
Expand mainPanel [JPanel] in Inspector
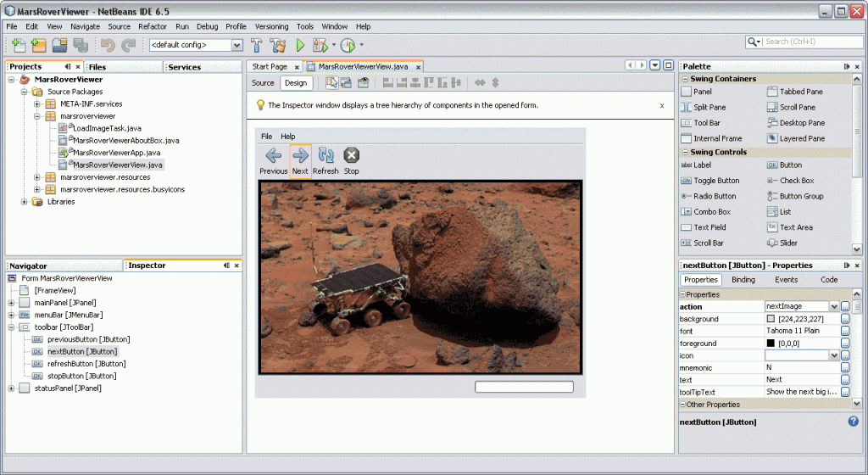tap(11, 303)
